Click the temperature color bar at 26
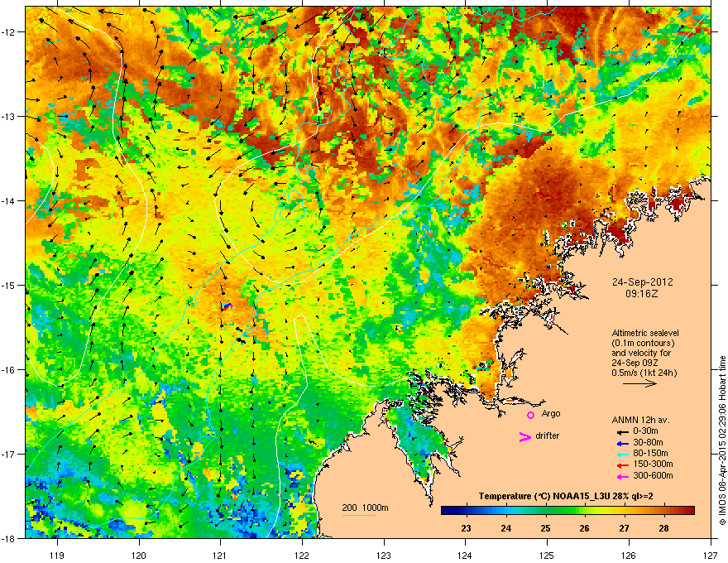728x563 pixels. tap(585, 511)
